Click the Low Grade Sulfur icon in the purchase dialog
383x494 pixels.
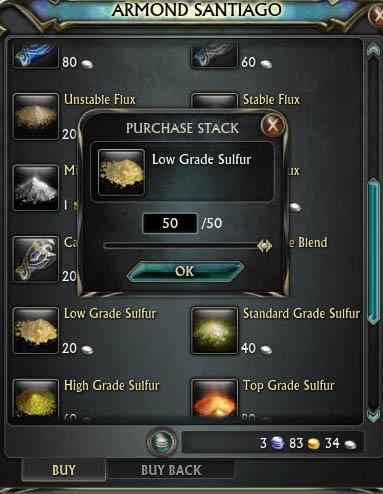[x=122, y=172]
